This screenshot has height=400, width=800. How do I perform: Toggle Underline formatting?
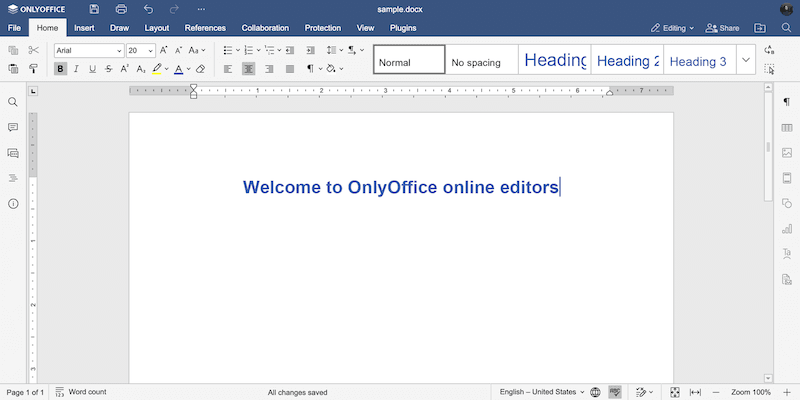(x=92, y=68)
